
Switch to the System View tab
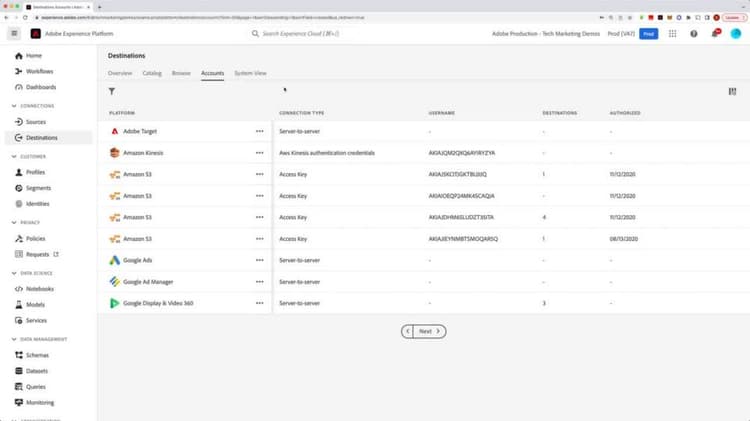[x=250, y=73]
